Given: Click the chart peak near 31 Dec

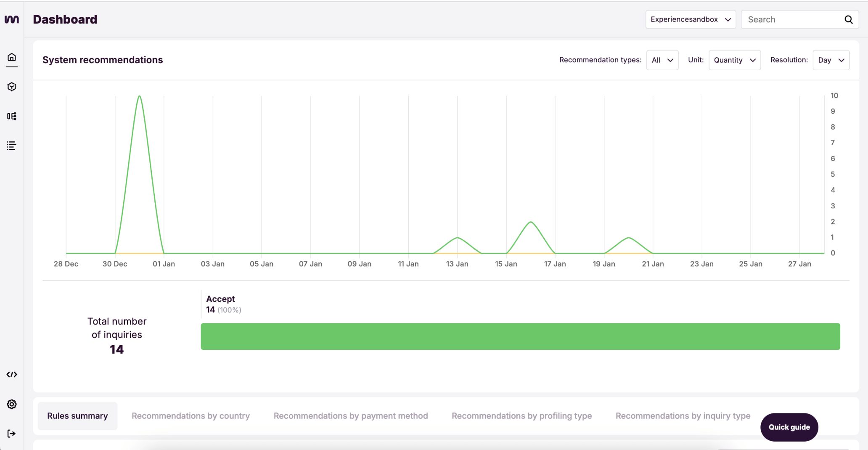Looking at the screenshot, I should 139,96.
